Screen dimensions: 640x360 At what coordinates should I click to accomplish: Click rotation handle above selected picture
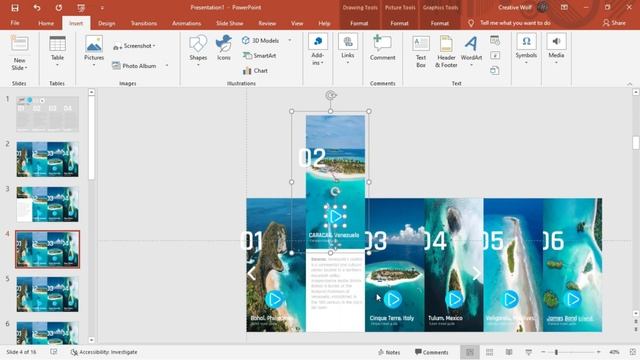click(x=331, y=95)
